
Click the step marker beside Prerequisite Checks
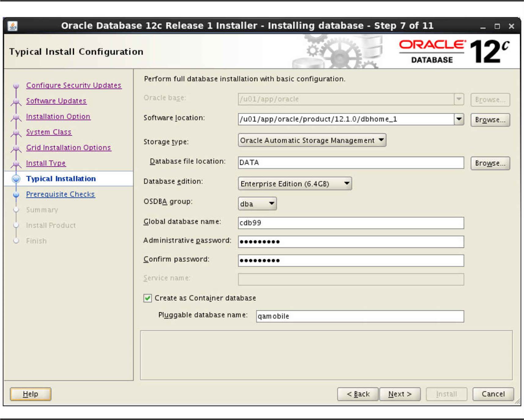click(16, 195)
